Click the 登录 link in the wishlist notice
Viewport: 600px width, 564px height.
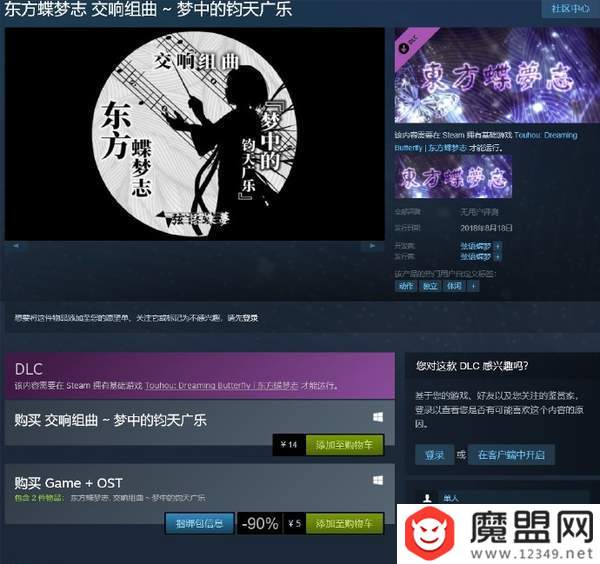pyautogui.click(x=248, y=318)
